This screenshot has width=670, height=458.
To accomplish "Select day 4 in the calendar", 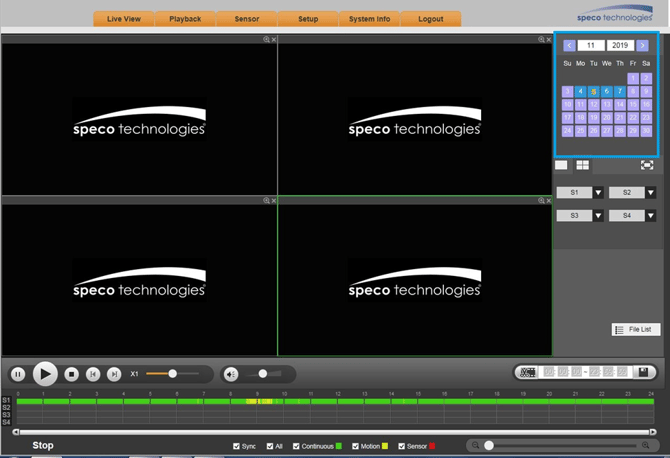I will pyautogui.click(x=580, y=91).
